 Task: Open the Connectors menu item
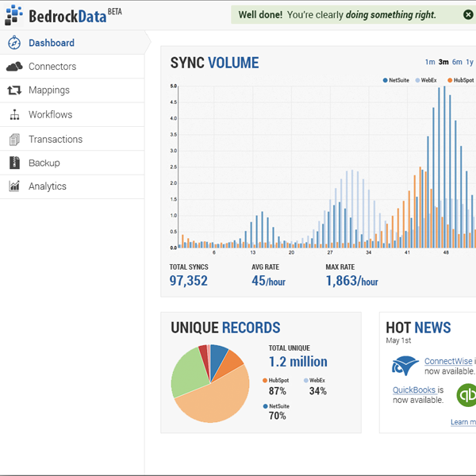[72, 67]
